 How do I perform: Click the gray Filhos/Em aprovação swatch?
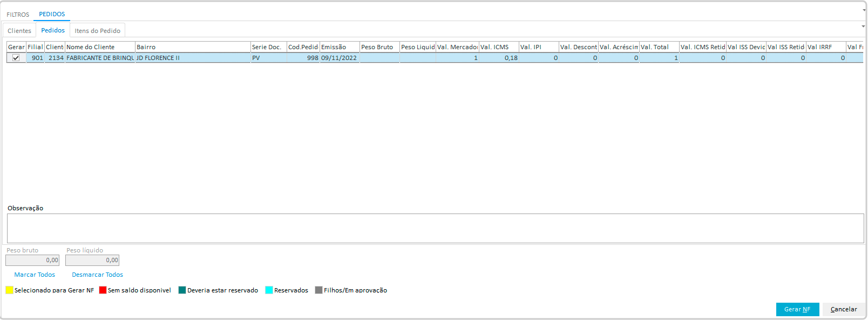pos(318,290)
